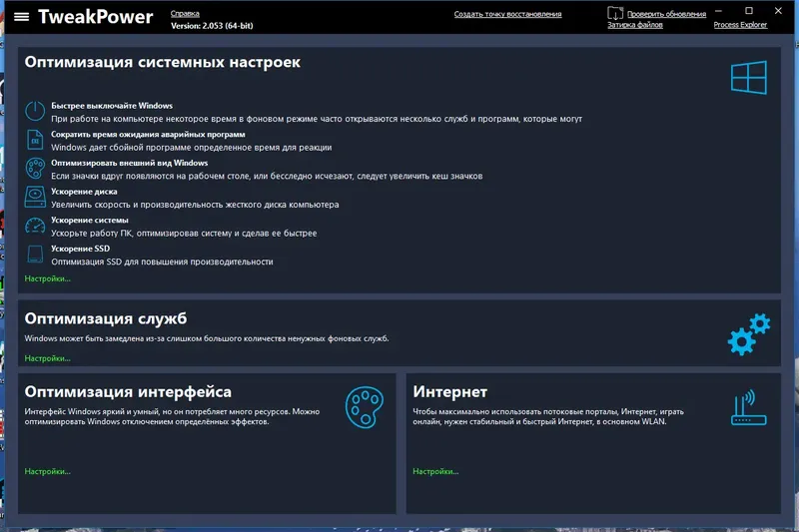Click Интернет heading

(x=450, y=392)
